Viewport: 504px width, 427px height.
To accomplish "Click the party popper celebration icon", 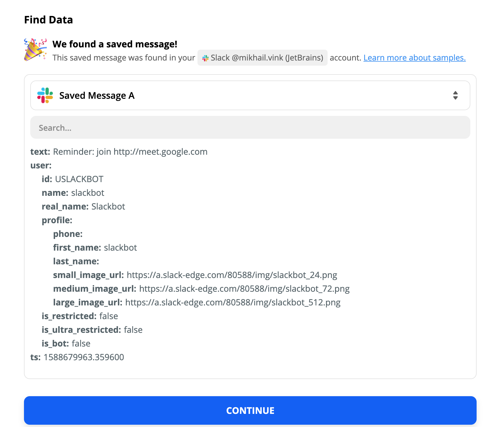I will pyautogui.click(x=35, y=50).
